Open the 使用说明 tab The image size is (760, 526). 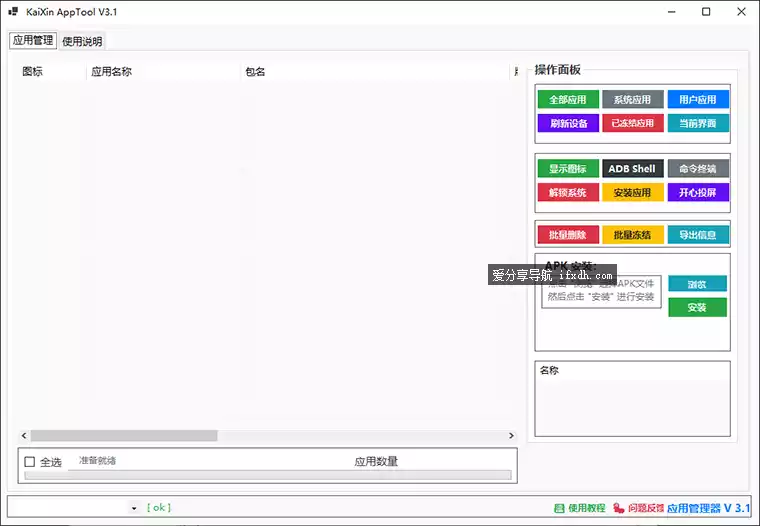[82, 41]
